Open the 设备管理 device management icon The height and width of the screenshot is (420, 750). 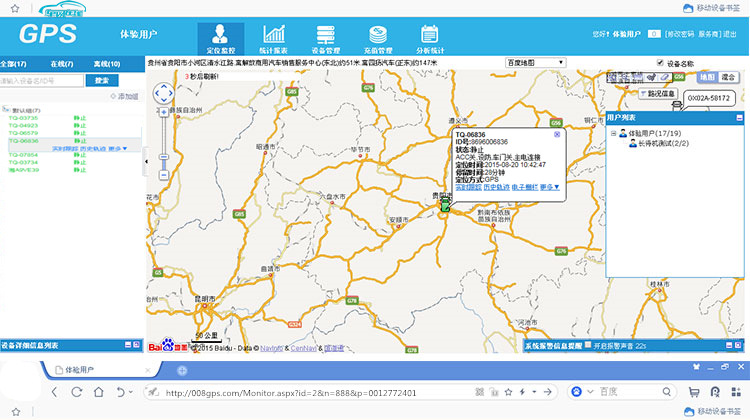click(326, 39)
